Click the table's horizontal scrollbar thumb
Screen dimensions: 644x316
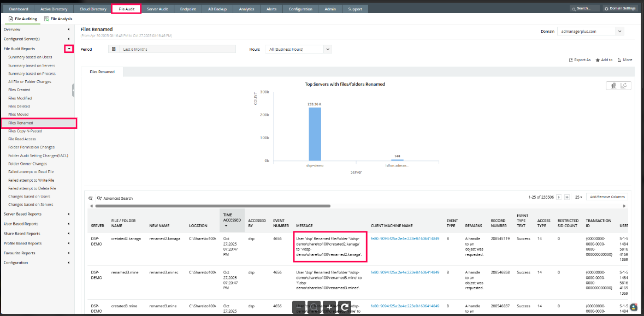click(x=213, y=206)
